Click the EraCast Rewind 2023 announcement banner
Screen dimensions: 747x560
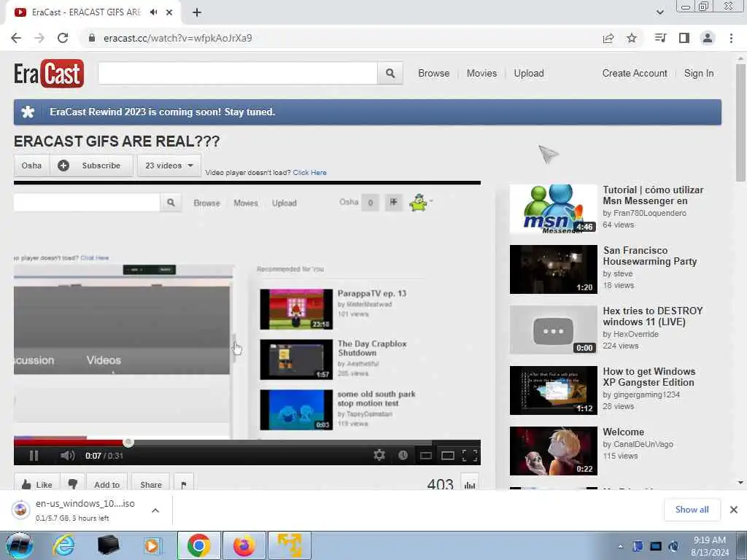point(368,112)
